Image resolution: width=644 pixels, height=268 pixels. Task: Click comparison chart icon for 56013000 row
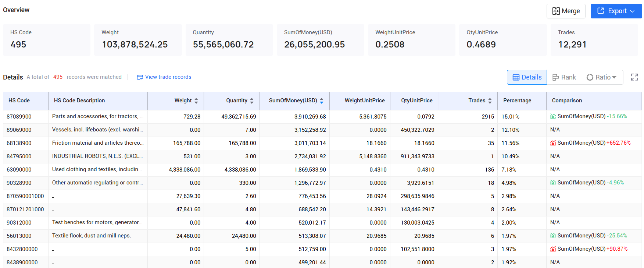click(x=553, y=236)
